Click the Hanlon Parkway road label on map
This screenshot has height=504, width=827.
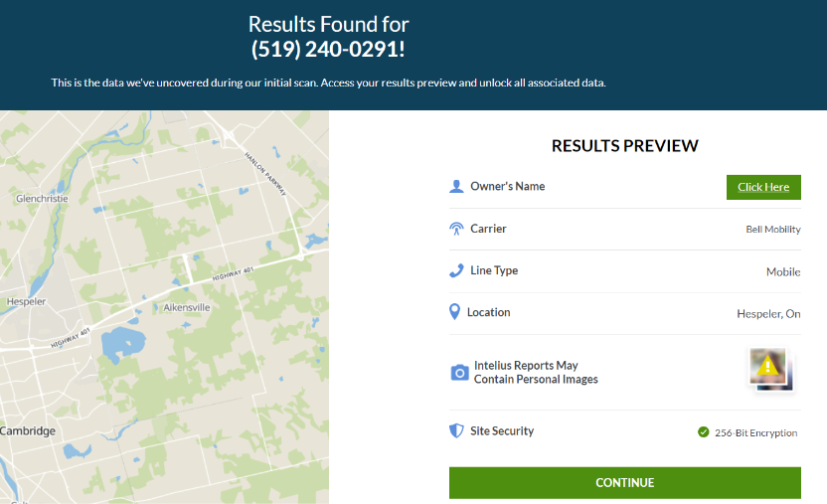coord(265,173)
